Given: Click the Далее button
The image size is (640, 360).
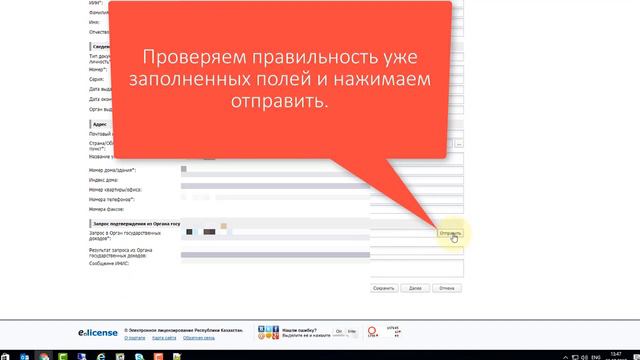Looking at the screenshot, I should pos(415,288).
